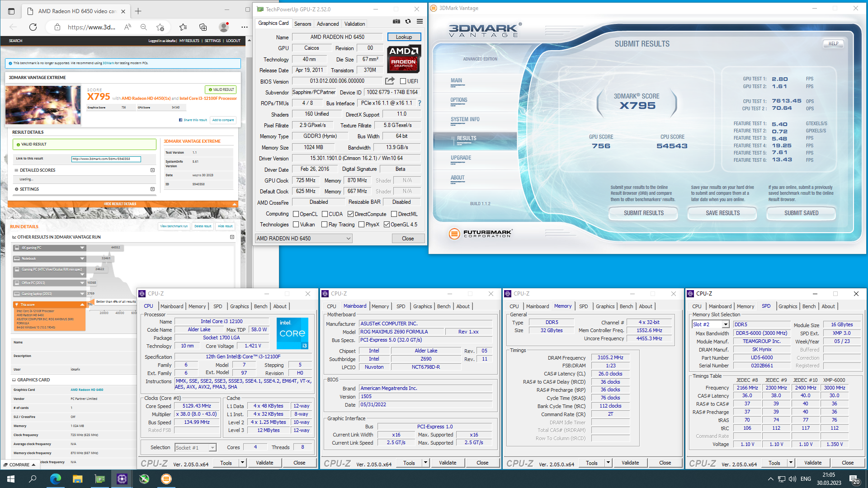Open the Socket #1 selection dropdown

(195, 448)
